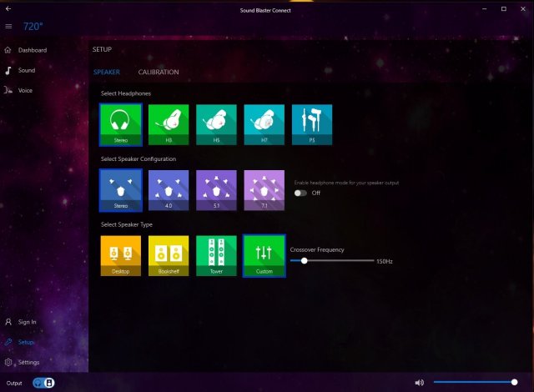Select the Tower speaker type
Viewport: 534px width, 392px height.
[216, 255]
